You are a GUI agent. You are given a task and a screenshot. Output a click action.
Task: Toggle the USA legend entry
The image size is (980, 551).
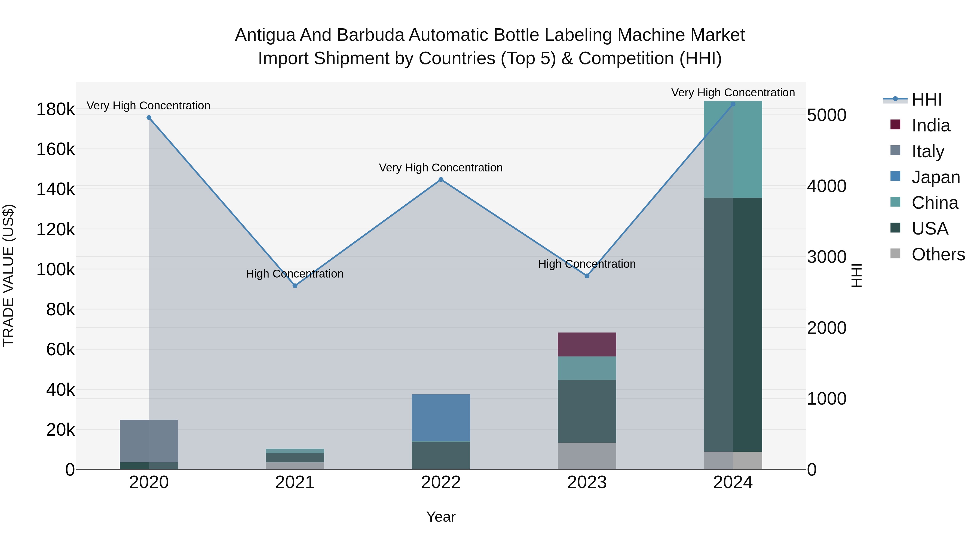(919, 228)
